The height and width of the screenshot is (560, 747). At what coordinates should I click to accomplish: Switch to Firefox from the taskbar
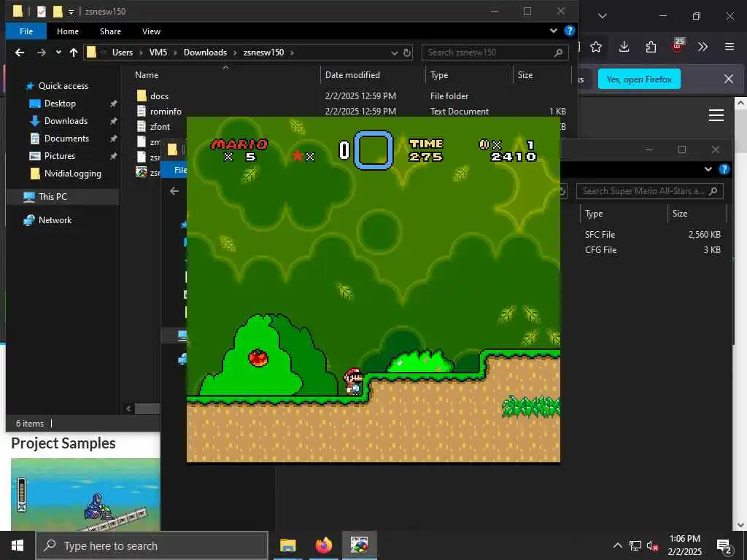pos(323,545)
